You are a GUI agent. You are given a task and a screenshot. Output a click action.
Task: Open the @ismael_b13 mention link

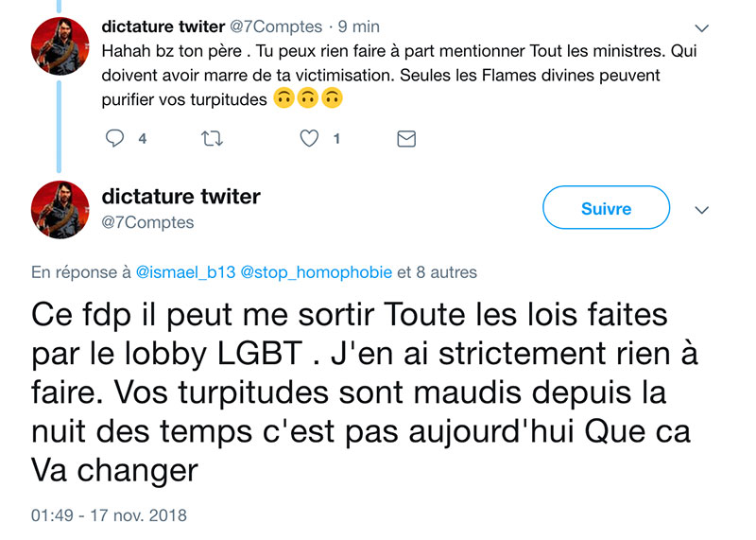[186, 272]
